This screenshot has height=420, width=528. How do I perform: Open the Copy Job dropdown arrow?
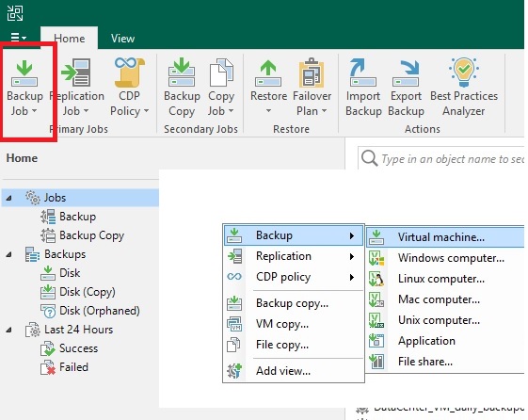point(231,111)
